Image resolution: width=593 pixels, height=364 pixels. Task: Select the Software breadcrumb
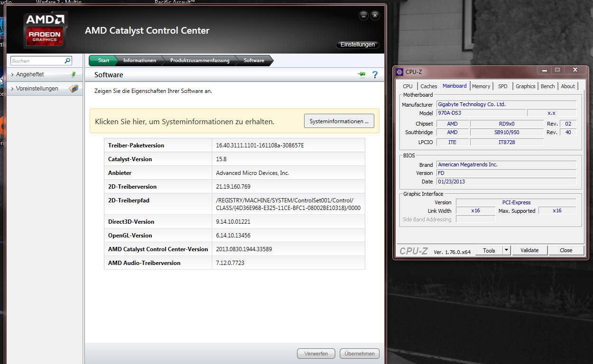coord(254,60)
